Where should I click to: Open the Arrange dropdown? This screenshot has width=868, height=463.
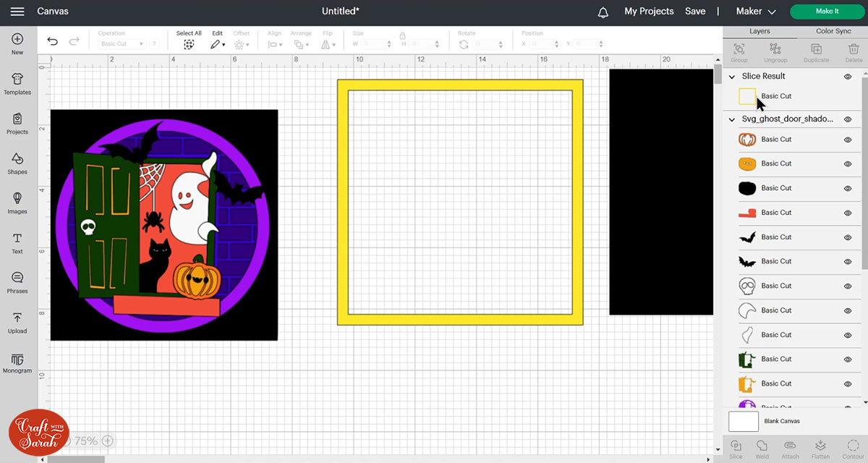tap(302, 44)
